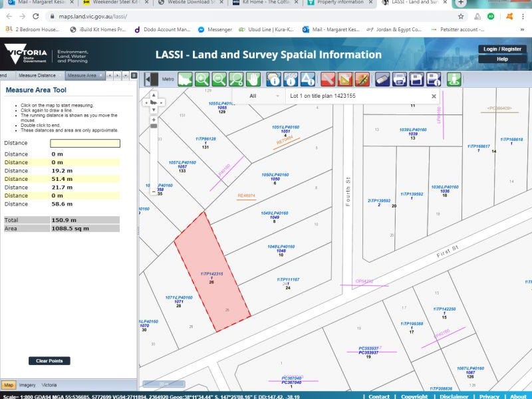The image size is (532, 399).
Task: Pan map west with left arrow
Action: (146, 102)
